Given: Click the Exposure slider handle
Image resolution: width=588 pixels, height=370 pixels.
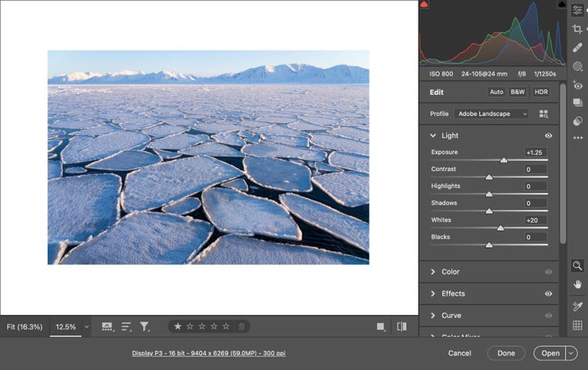Looking at the screenshot, I should click(x=504, y=160).
